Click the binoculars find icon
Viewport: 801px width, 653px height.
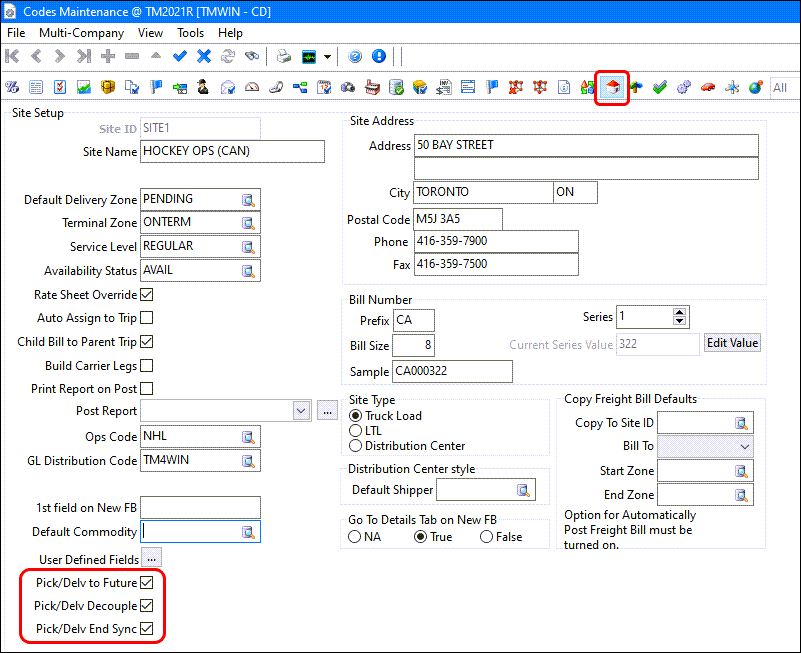point(252,56)
